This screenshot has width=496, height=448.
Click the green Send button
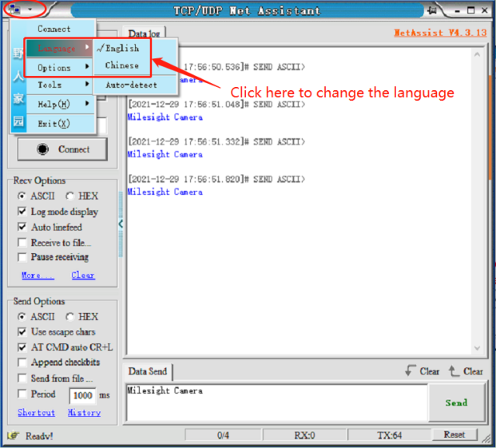click(456, 402)
